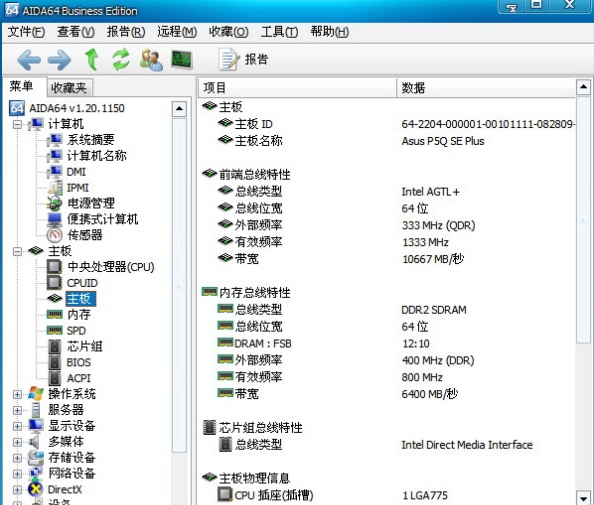
Task: Select 中央处理器(CPU) in the tree
Action: point(111,267)
